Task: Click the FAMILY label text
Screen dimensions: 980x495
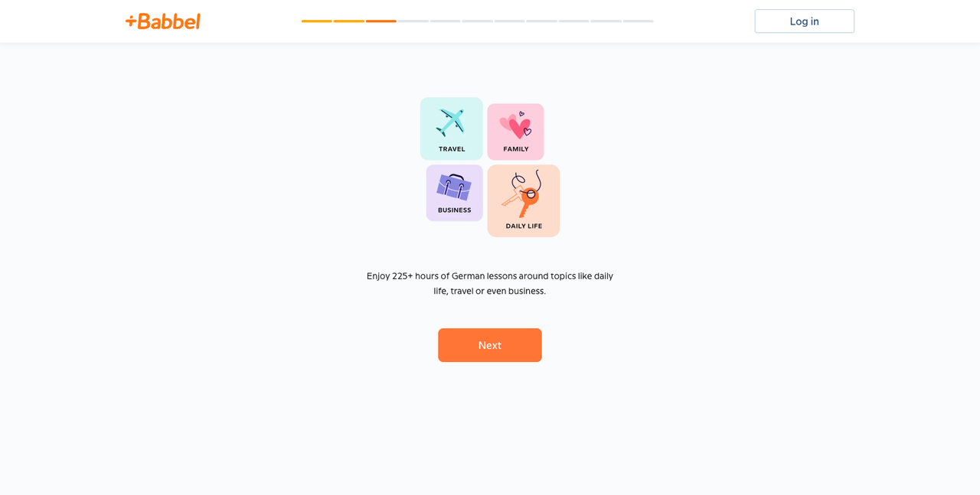Action: pyautogui.click(x=516, y=149)
